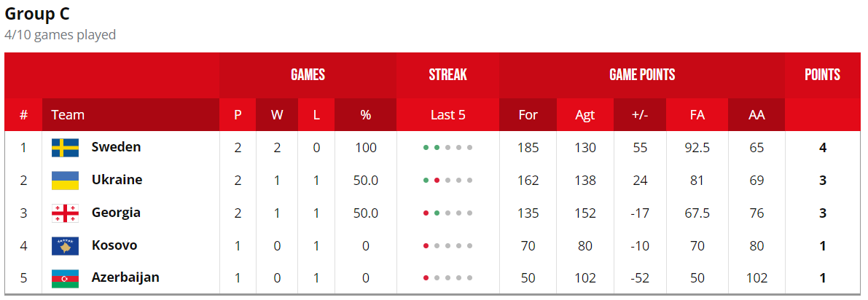
Task: Open the Azerbaijan team link
Action: 125,278
